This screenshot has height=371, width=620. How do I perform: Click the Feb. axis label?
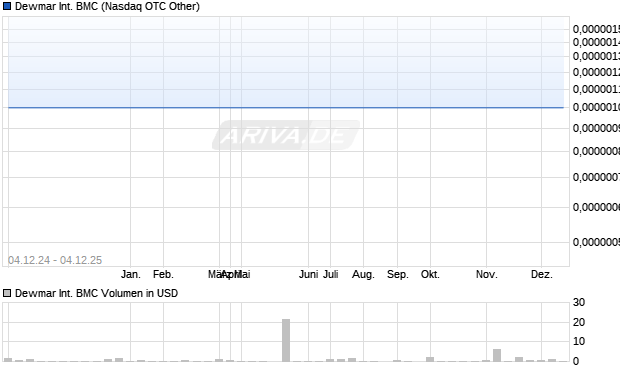(x=163, y=274)
